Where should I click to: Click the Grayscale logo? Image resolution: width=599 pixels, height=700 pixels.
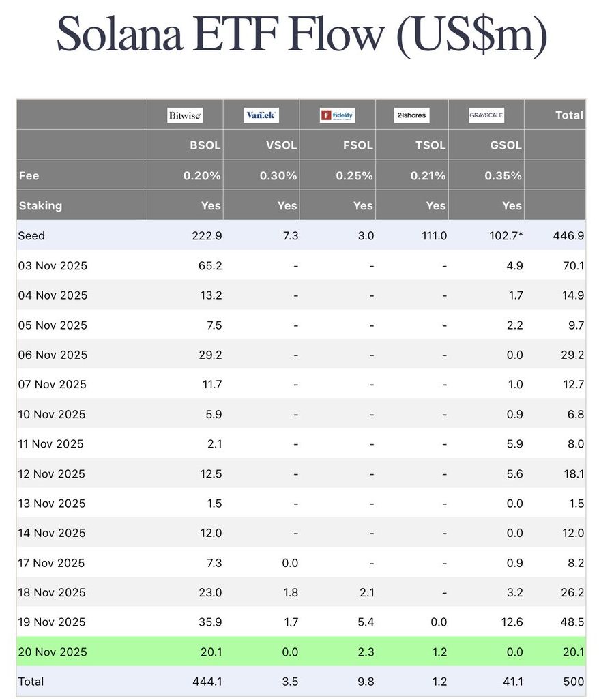click(486, 115)
